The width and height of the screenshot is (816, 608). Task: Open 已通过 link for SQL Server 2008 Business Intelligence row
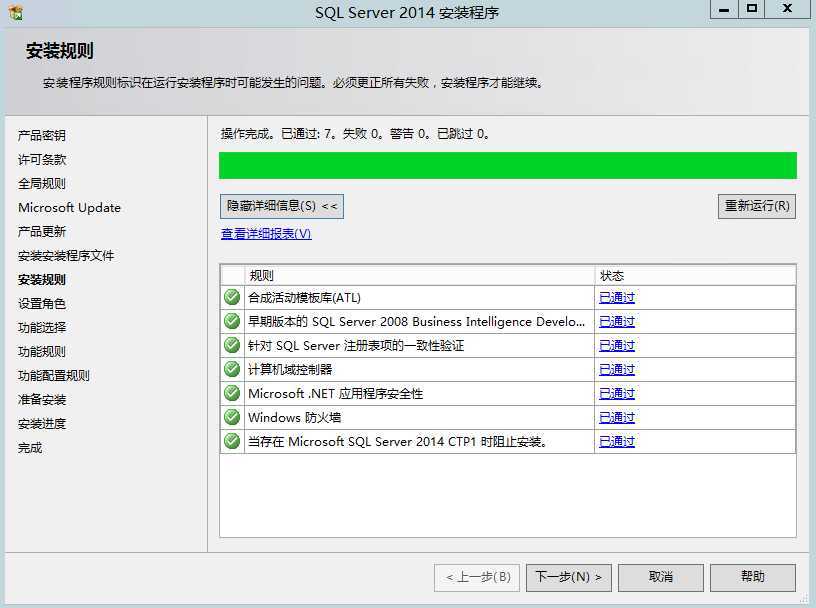617,322
